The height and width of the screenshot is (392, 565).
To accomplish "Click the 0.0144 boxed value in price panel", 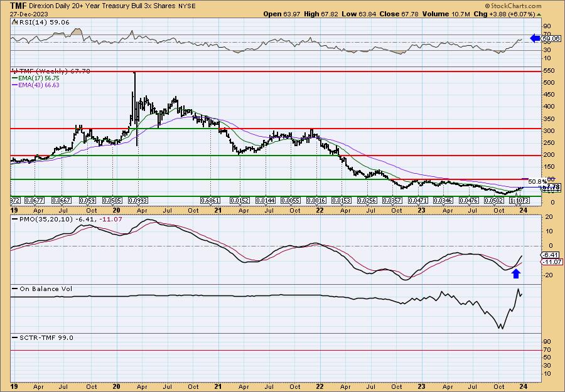I will [265, 200].
